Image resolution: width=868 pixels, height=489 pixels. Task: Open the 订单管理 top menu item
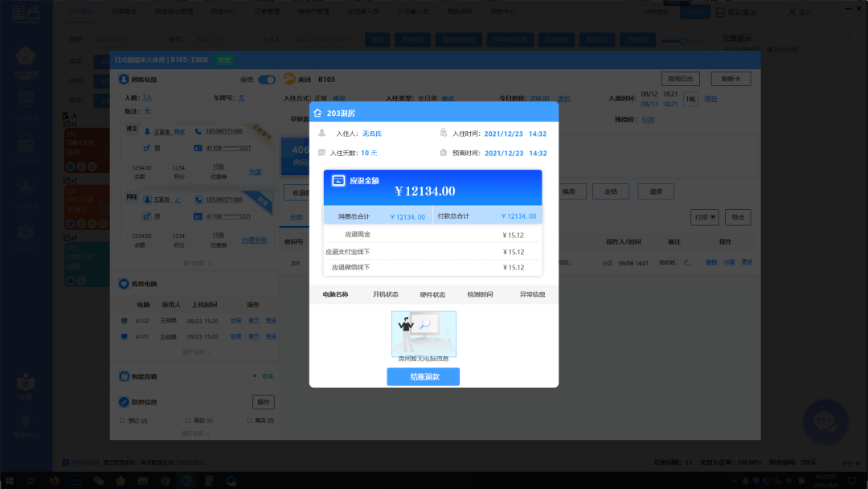tap(267, 11)
